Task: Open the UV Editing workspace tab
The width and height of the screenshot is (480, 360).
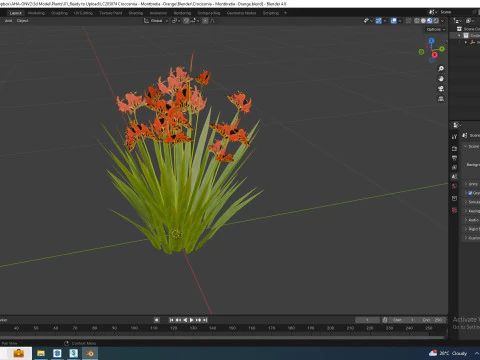Action: [83, 13]
